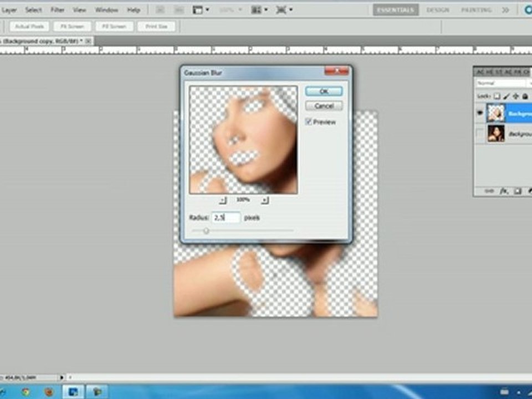
Task: Enable Lock transparent pixels
Action: pos(497,96)
